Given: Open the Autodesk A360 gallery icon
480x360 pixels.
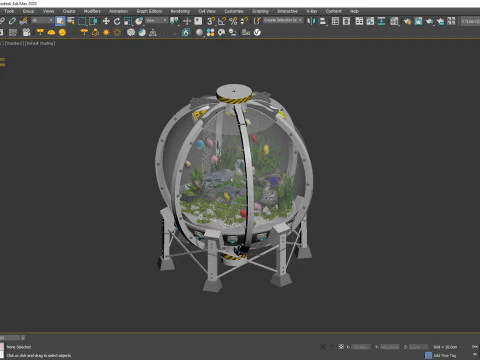Looking at the screenshot, I should click(451, 21).
